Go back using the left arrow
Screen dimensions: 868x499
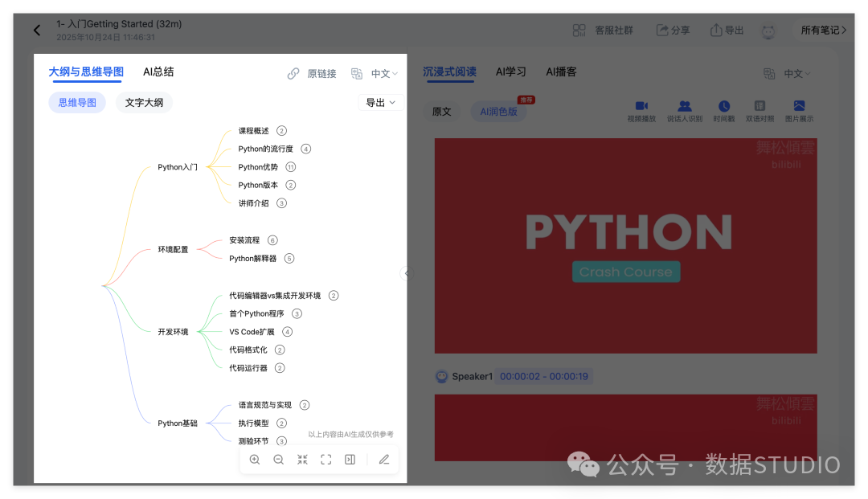tap(37, 30)
